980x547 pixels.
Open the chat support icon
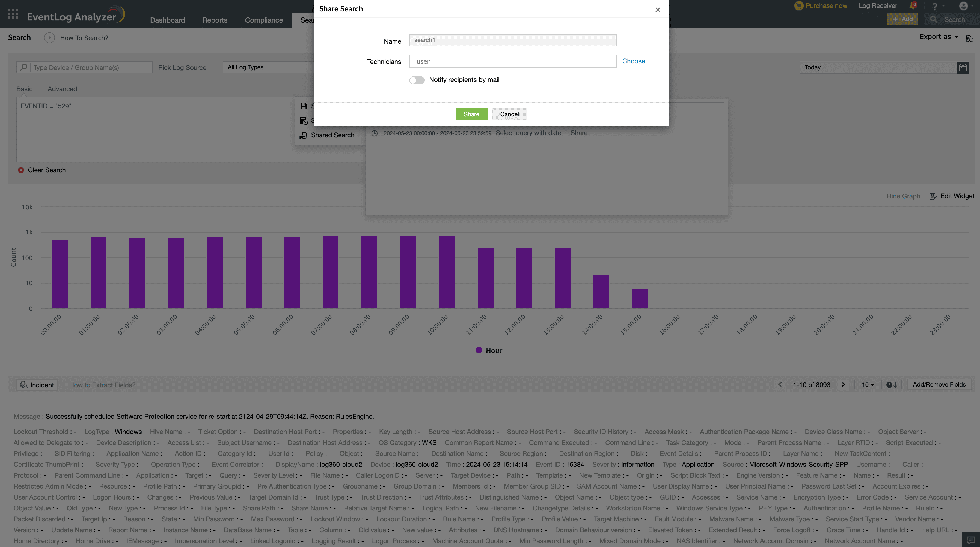[x=970, y=540]
